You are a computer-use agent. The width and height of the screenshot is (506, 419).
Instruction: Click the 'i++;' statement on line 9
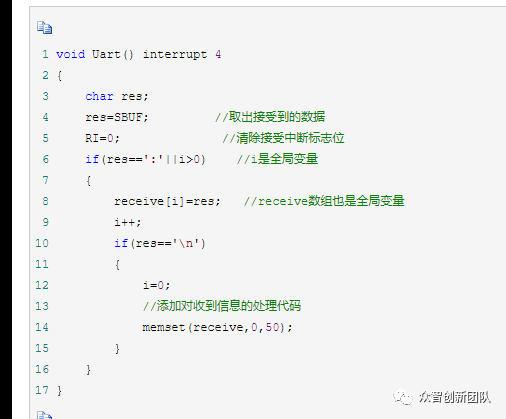pos(128,222)
